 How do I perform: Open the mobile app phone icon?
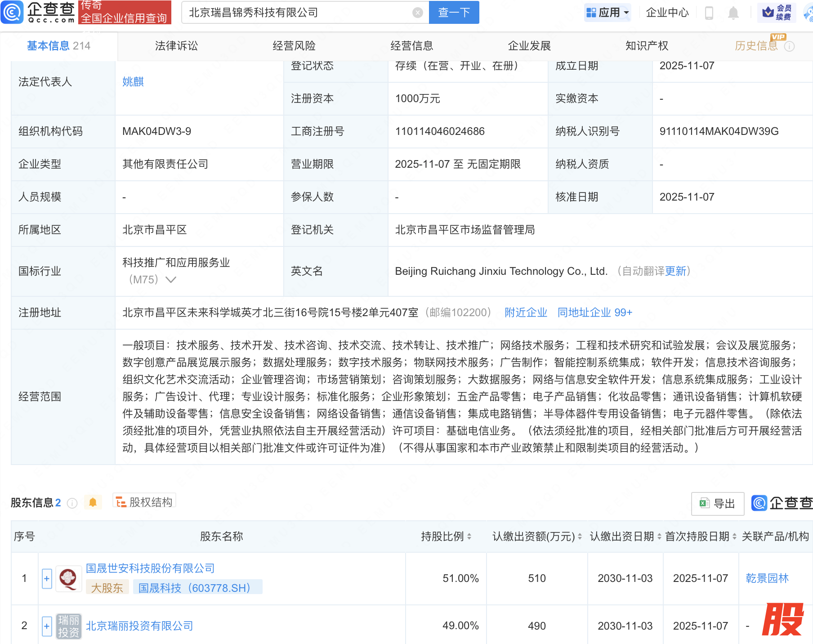709,13
